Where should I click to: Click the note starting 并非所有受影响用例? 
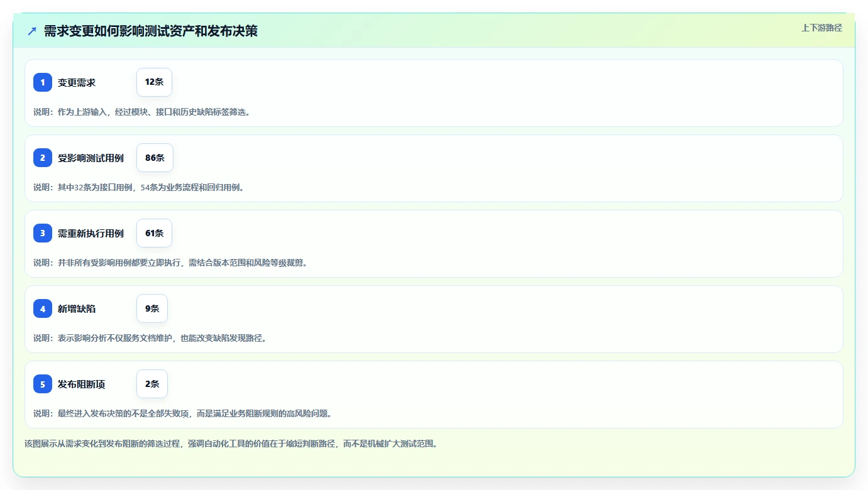tap(170, 263)
